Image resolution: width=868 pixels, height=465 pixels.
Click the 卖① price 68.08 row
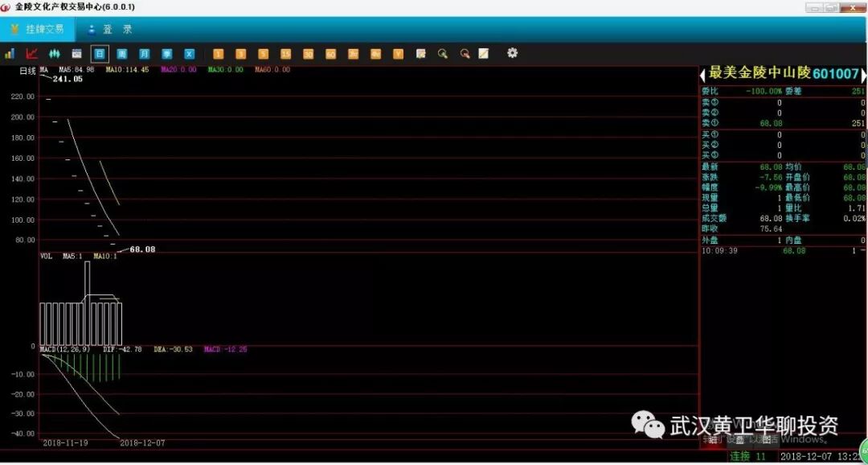[x=784, y=123]
